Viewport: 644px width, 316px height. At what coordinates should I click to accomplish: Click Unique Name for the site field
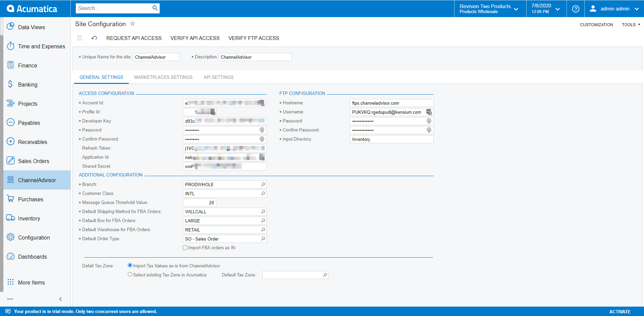[156, 57]
